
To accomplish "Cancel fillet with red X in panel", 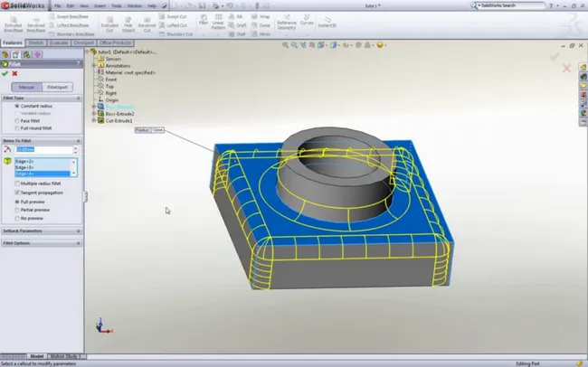I will [14, 73].
